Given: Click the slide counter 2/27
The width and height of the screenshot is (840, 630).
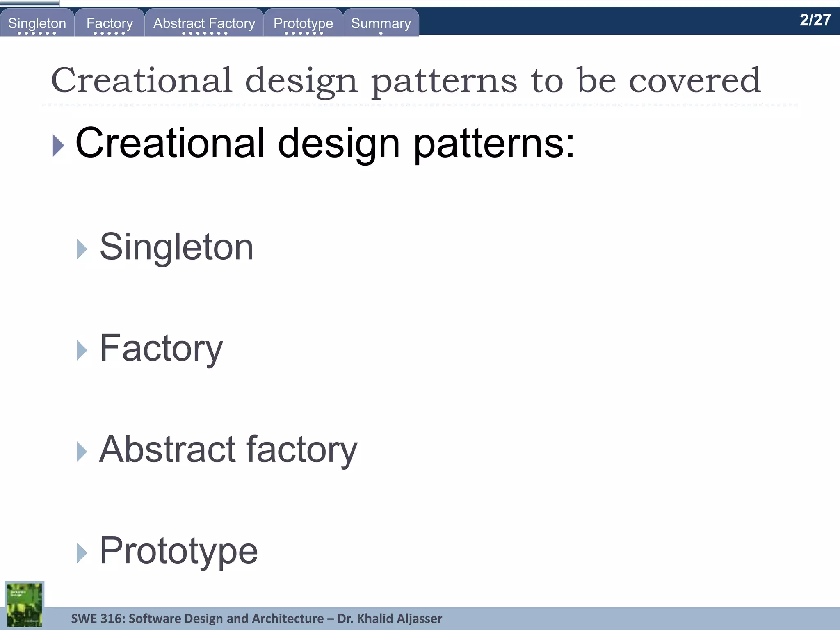Looking at the screenshot, I should [x=815, y=20].
